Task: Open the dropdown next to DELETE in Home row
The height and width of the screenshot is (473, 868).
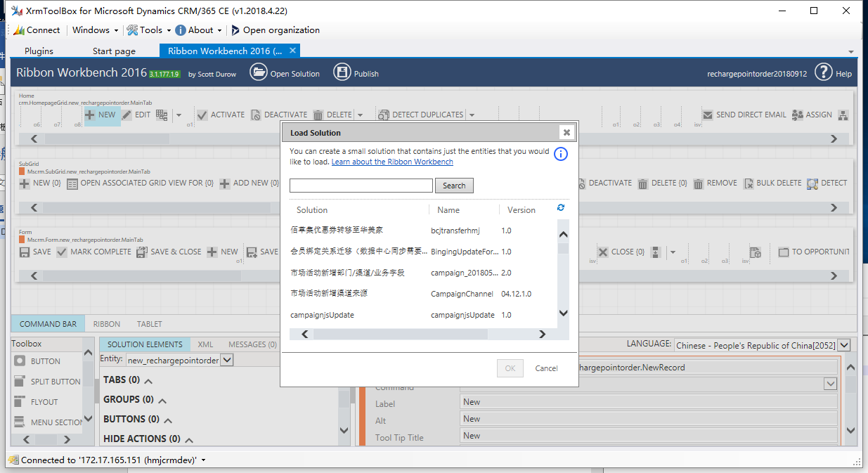Action: [x=361, y=115]
